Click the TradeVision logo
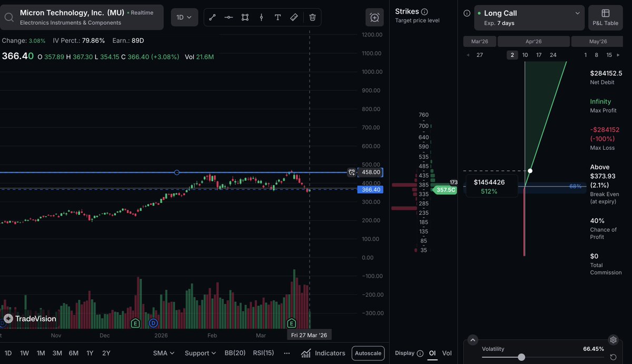 pyautogui.click(x=29, y=319)
